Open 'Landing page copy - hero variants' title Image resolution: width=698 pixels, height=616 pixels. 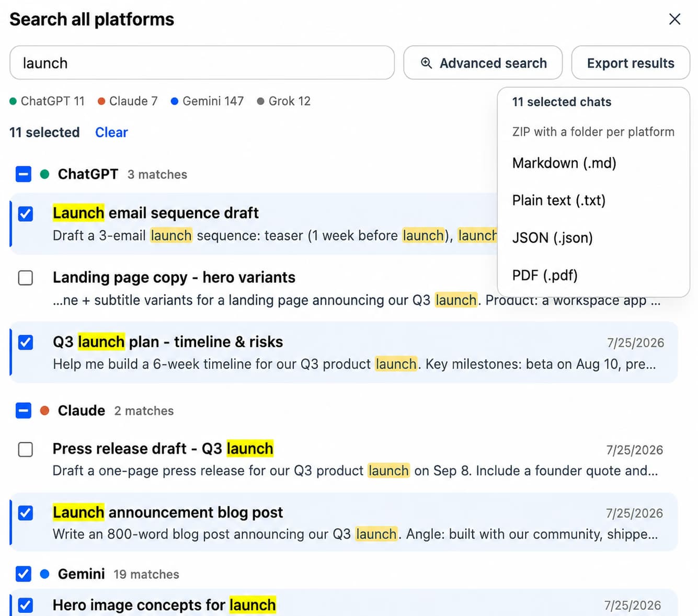click(174, 277)
